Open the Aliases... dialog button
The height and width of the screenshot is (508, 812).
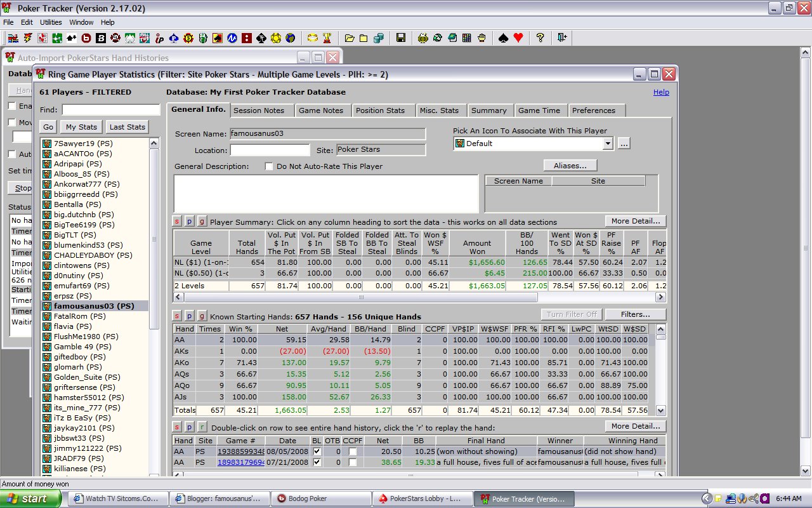pyautogui.click(x=570, y=166)
